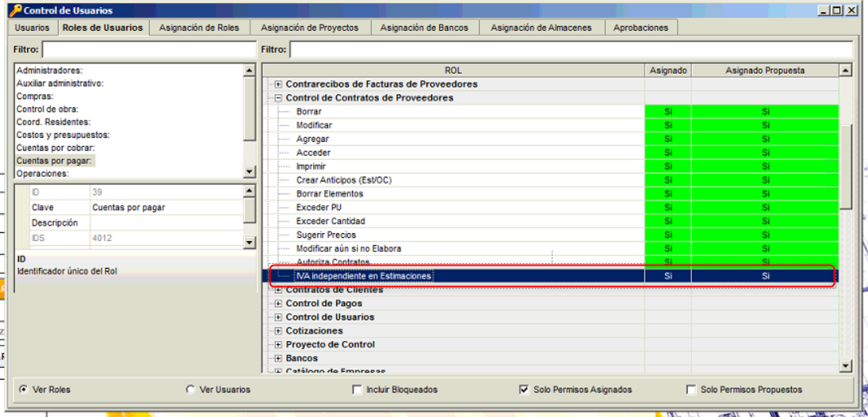Select the Sugerir Precios permission
This screenshot has width=868, height=417.
tap(550, 235)
